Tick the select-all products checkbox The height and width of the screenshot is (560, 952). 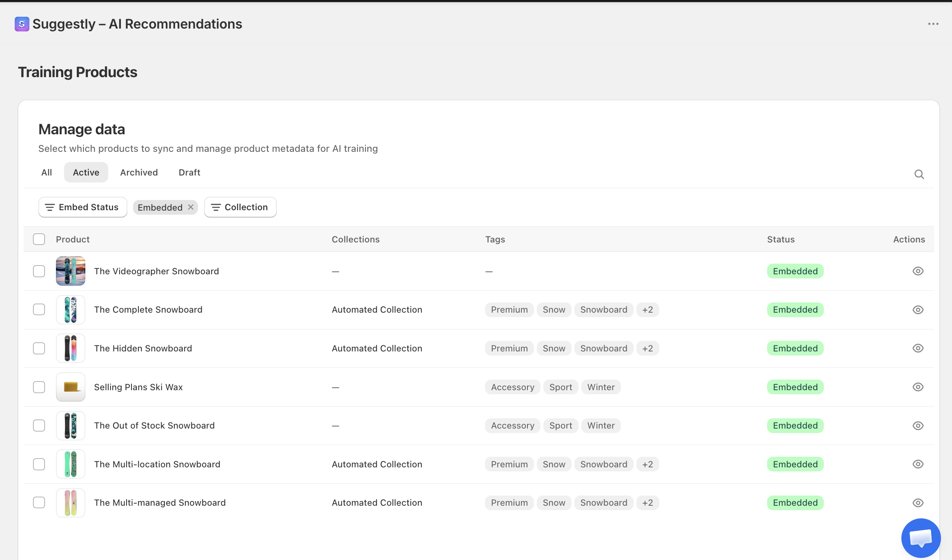pos(39,239)
